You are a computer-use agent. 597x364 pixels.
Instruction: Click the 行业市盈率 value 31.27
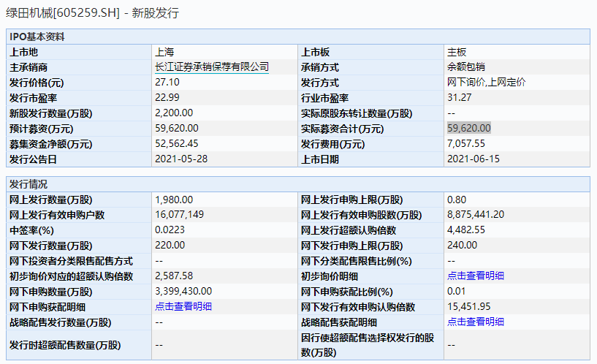[459, 97]
